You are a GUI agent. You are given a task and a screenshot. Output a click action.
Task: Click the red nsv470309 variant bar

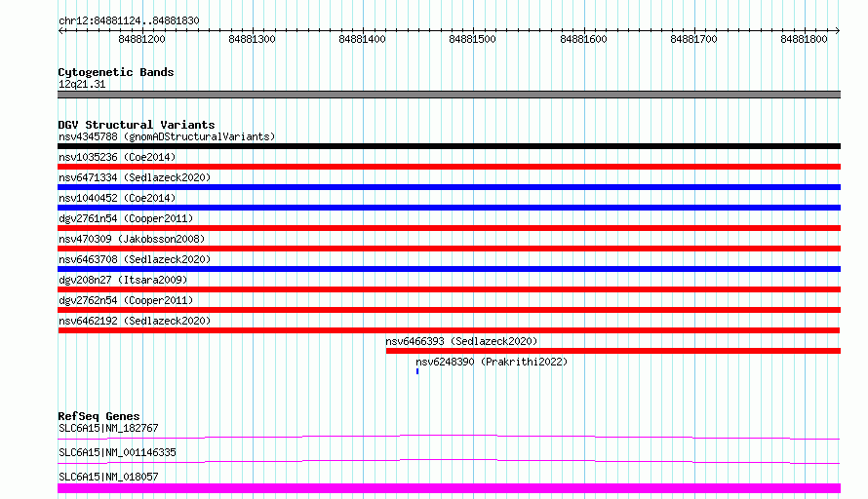449,249
